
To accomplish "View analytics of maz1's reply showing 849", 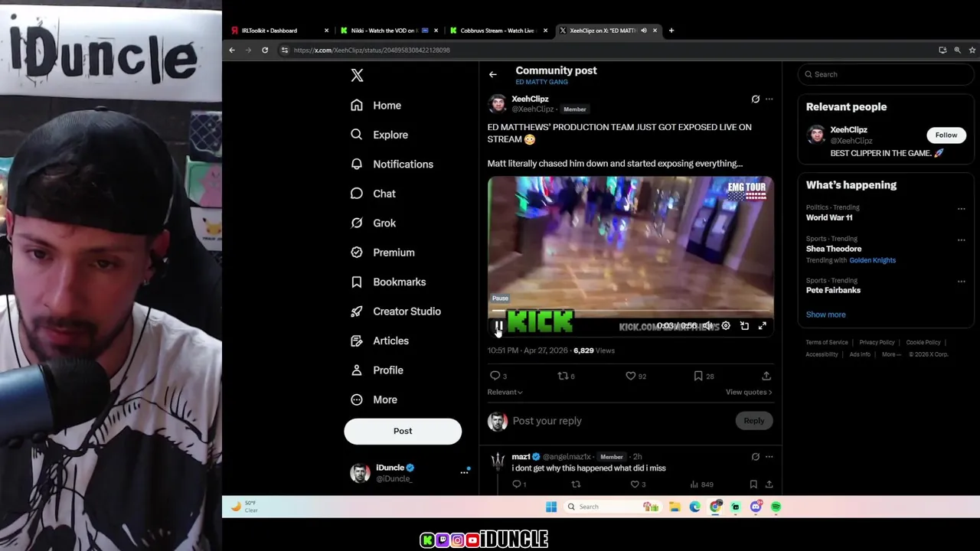I will (701, 484).
